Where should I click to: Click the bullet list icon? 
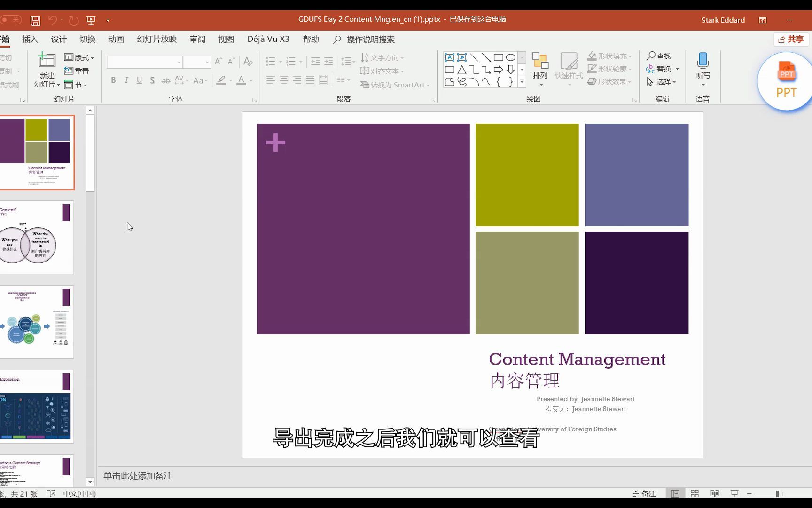[271, 62]
